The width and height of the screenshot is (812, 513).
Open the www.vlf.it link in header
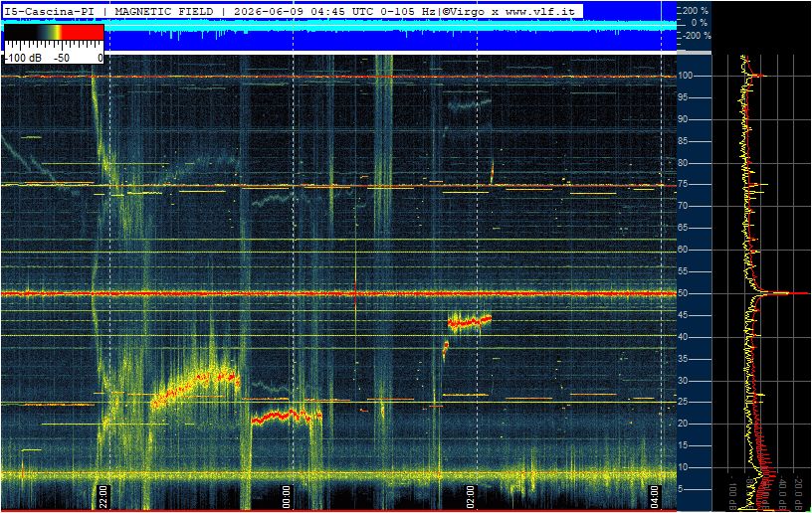(x=539, y=11)
